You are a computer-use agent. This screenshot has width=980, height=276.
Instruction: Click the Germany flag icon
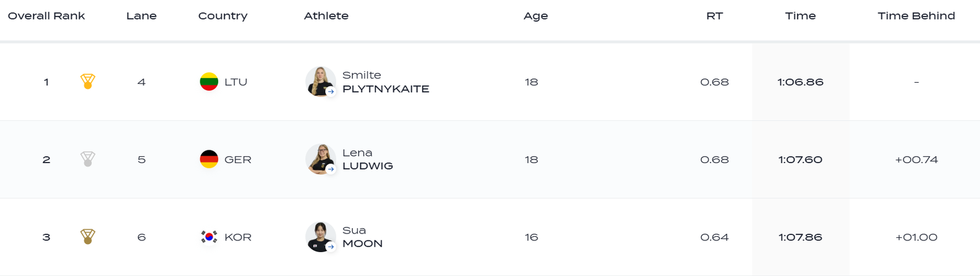pyautogui.click(x=209, y=159)
